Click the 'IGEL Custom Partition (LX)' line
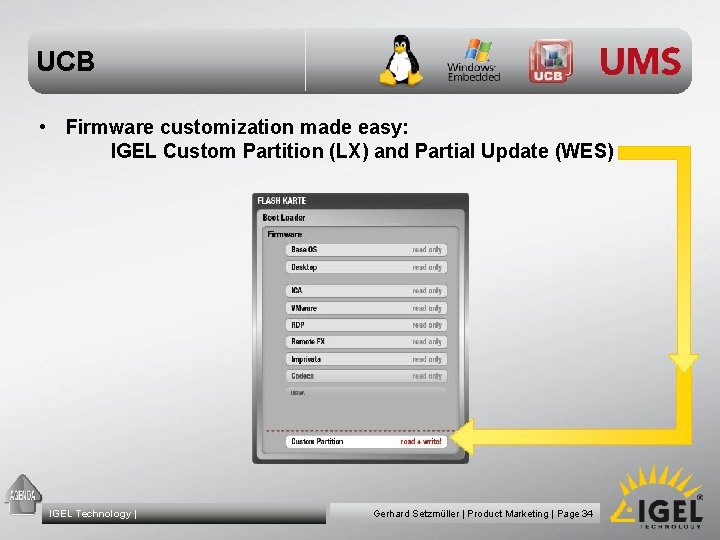Screen dimensions: 720x540 240,151
